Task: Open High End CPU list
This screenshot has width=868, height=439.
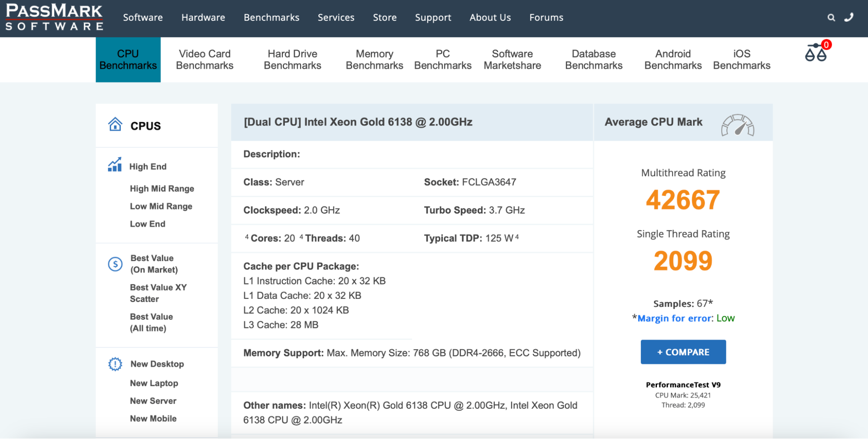Action: coord(148,166)
